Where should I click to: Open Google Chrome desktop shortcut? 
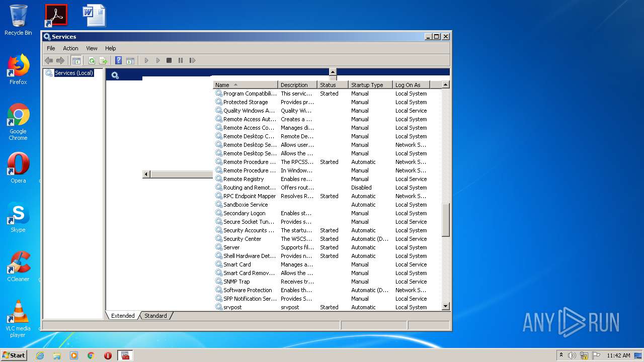(18, 122)
